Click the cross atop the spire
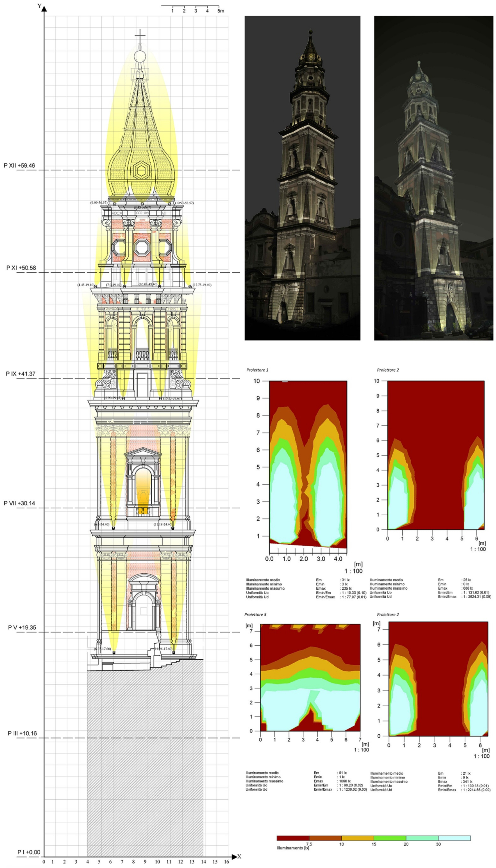 [140, 35]
